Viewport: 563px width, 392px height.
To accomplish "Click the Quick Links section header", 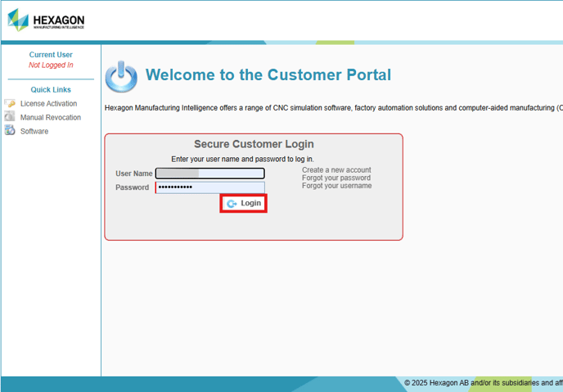I will [51, 90].
